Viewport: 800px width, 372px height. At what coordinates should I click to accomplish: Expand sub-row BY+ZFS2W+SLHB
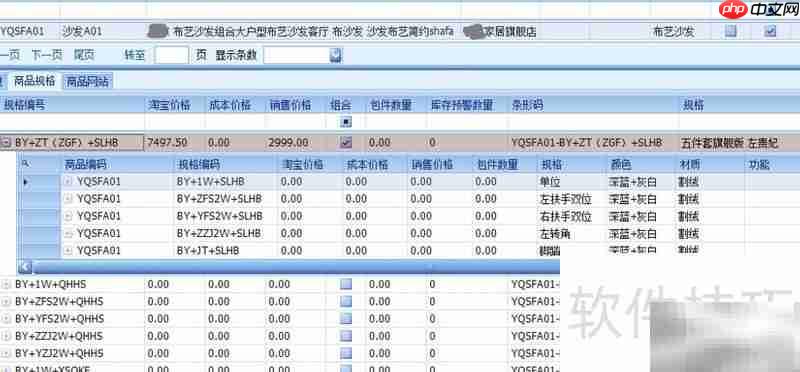tap(69, 199)
